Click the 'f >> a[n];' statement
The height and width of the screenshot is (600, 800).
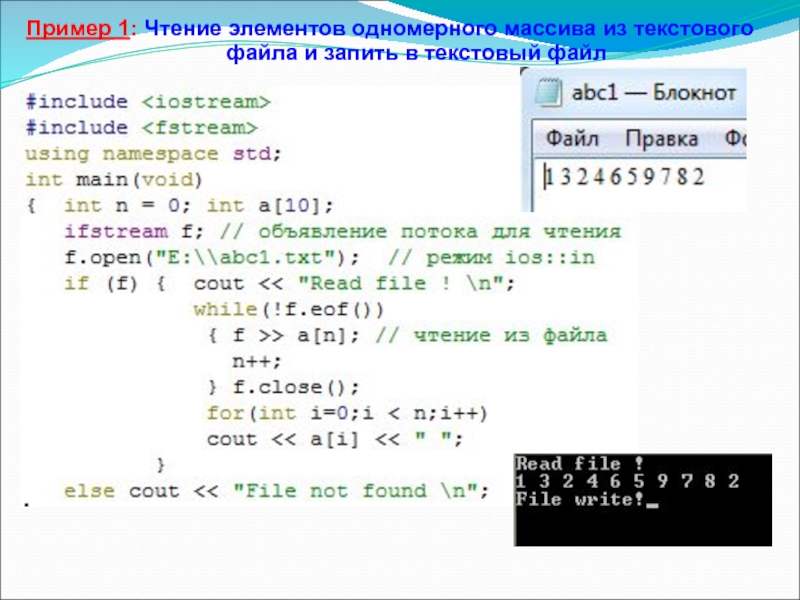[x=296, y=335]
